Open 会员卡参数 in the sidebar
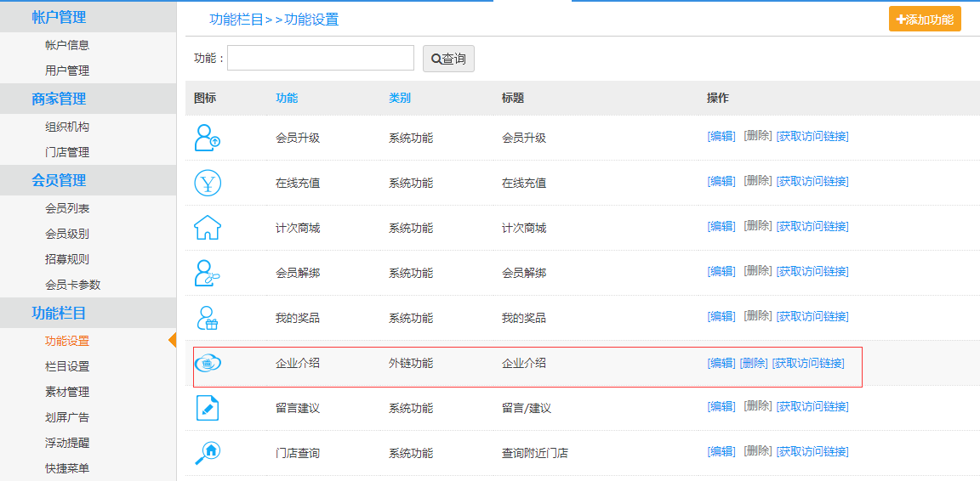 (x=72, y=285)
